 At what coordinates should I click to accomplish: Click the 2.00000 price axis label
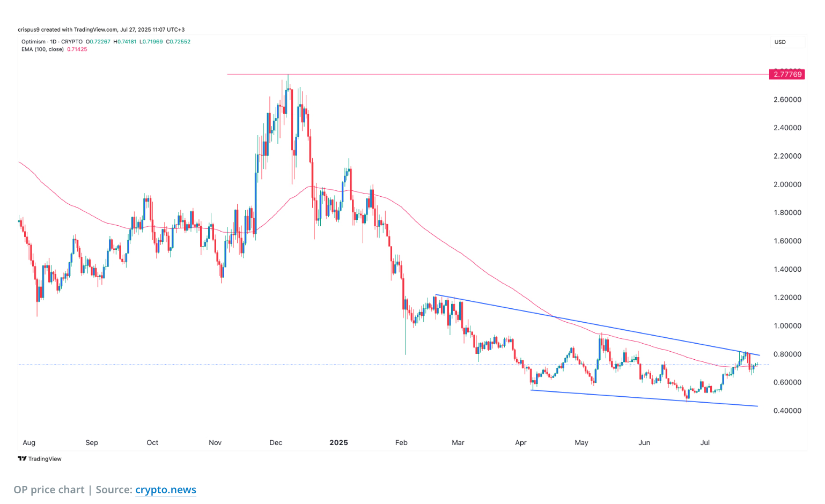coord(787,184)
